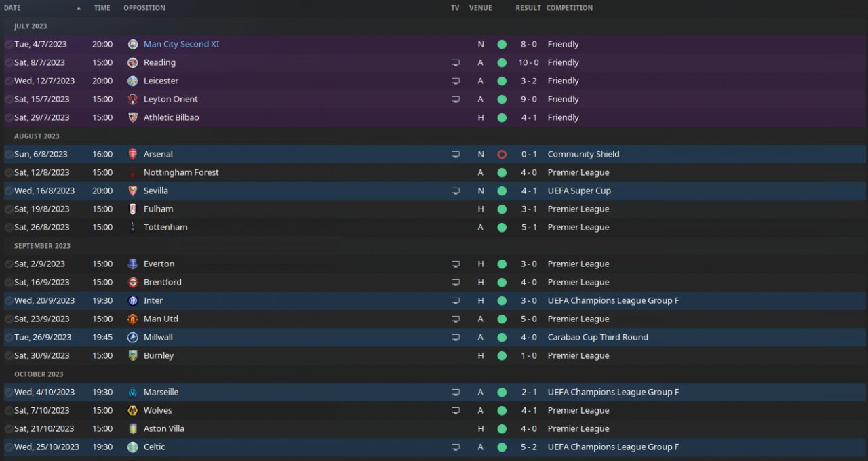Screen dimensions: 868x461
Task: Collapse the JULY 2023 month group header
Action: click(x=31, y=26)
